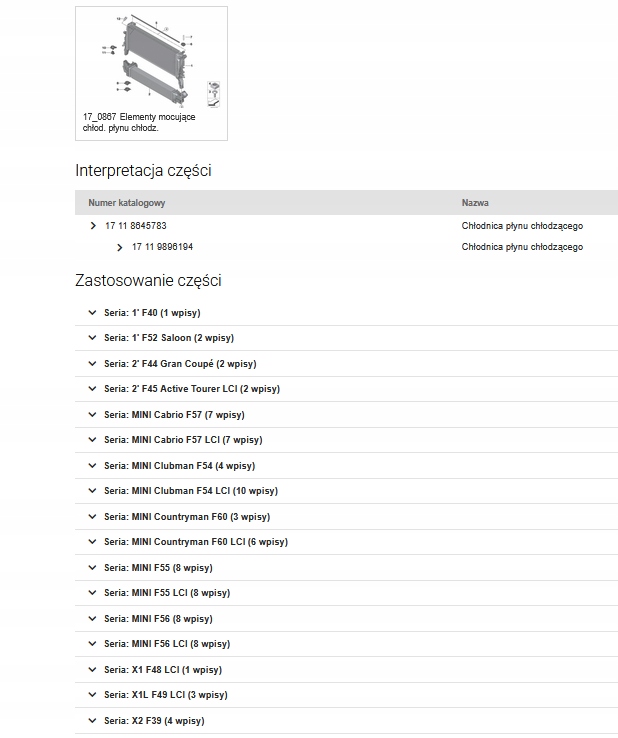This screenshot has height=738, width=618.
Task: Expand 2' F45 Active Tourer LCI chevron
Action: click(x=93, y=389)
